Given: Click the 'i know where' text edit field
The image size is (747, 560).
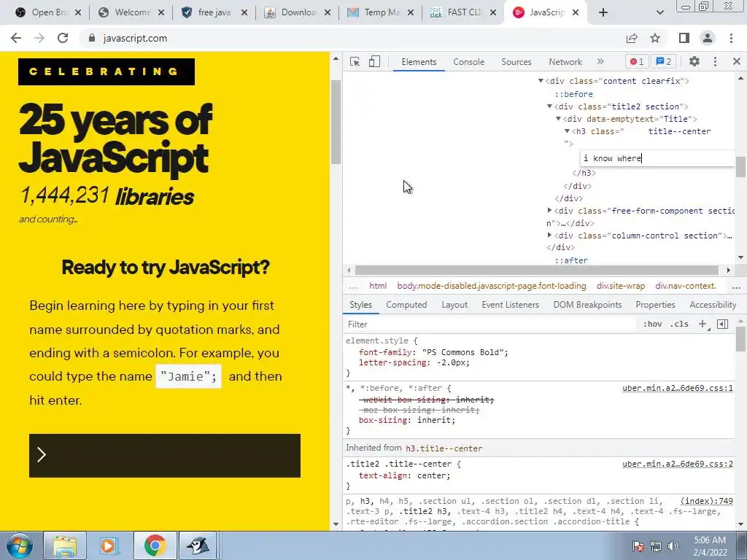Looking at the screenshot, I should pyautogui.click(x=657, y=158).
